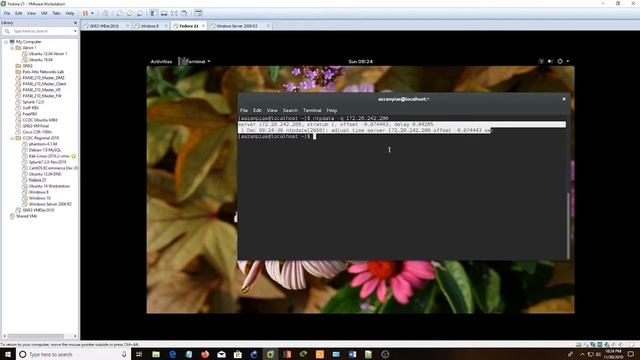640x360 pixels.
Task: Click the VMware pause (suspend) toolbar button
Action: 85,13
